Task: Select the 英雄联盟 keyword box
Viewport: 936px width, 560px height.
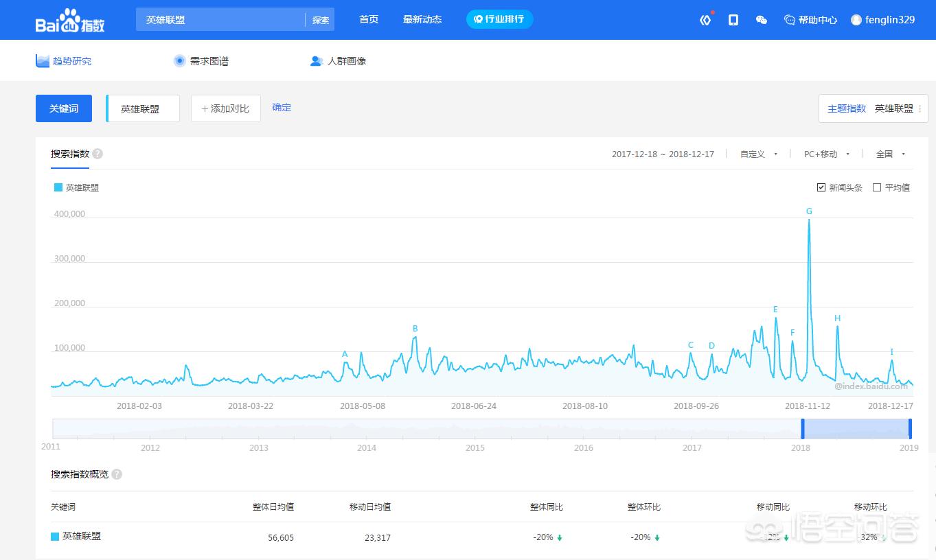Action: tap(143, 108)
